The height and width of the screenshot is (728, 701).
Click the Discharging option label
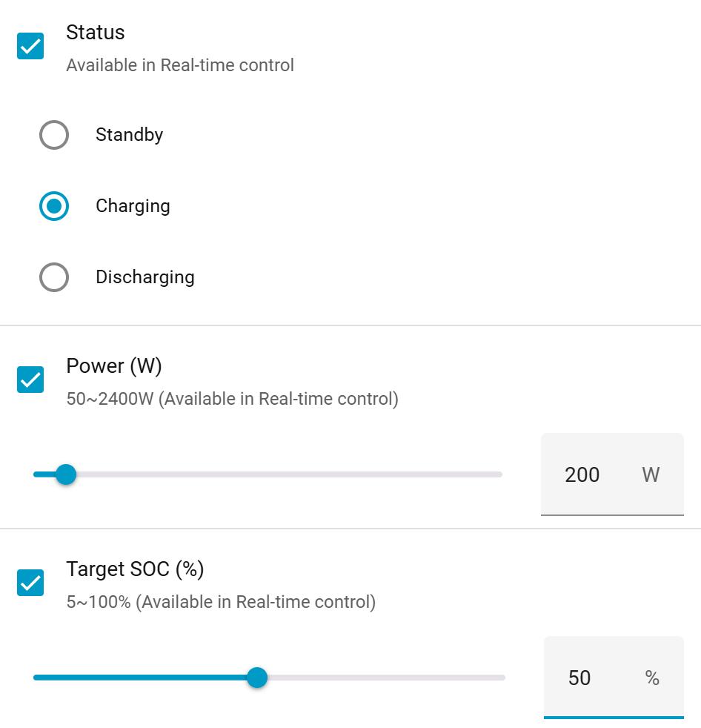(x=145, y=277)
